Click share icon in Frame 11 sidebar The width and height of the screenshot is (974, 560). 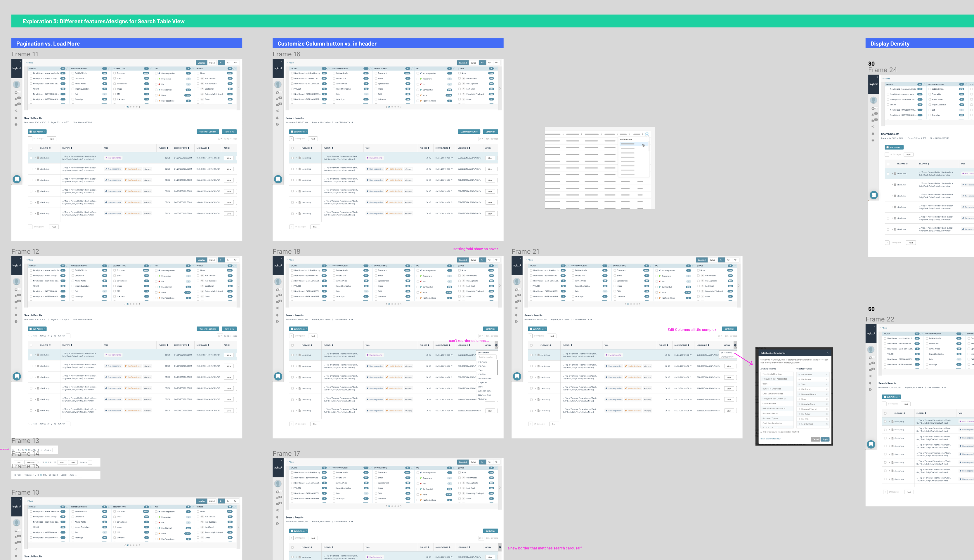16,111
